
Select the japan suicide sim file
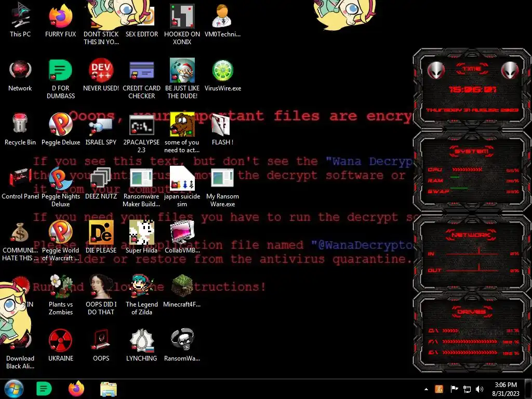pos(182,187)
